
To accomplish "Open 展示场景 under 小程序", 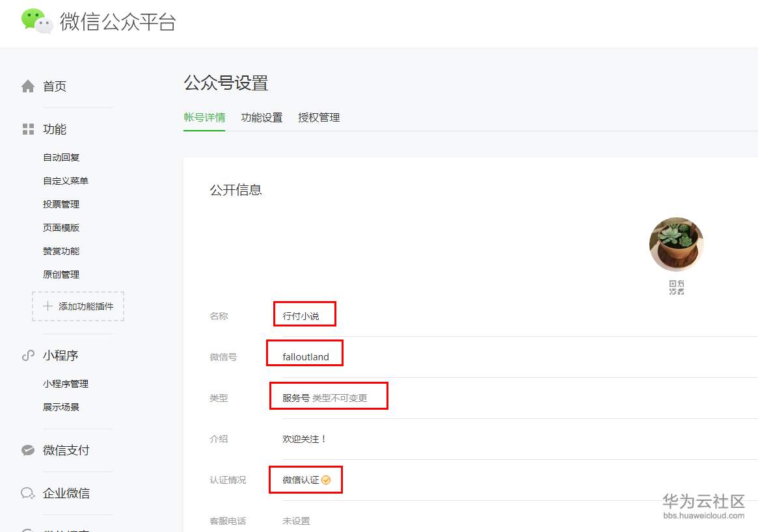I will (x=61, y=407).
